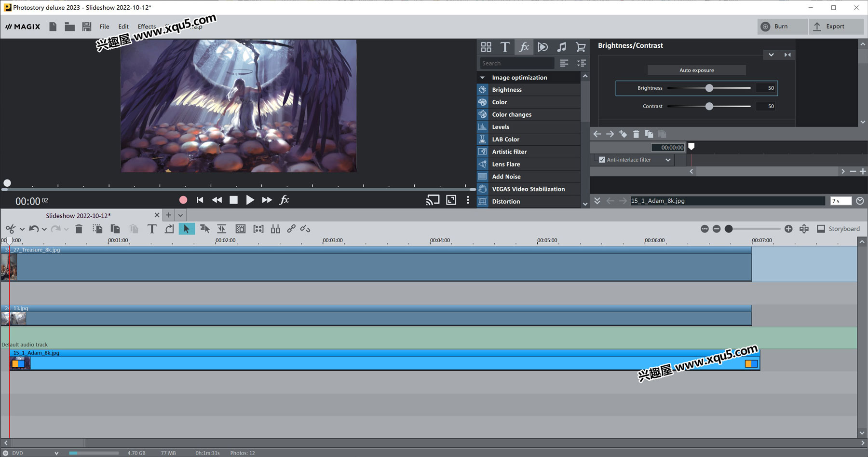
Task: Open the store shopping cart tab
Action: pos(581,47)
